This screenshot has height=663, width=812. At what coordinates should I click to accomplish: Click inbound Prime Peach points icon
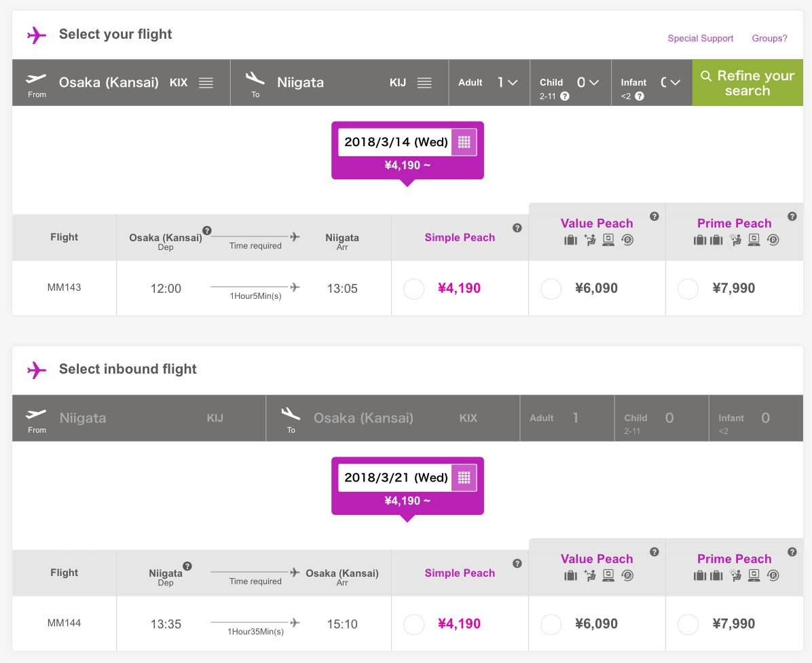pyautogui.click(x=773, y=575)
